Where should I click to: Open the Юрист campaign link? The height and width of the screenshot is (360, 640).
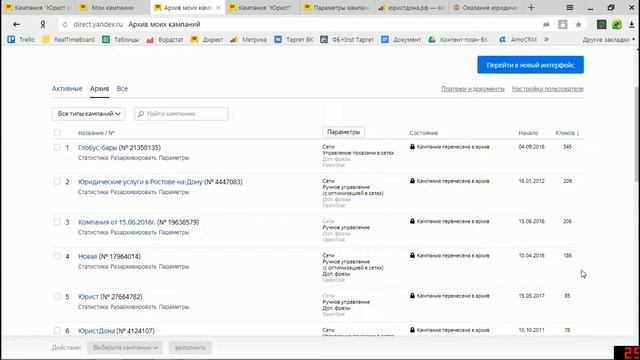coord(88,297)
